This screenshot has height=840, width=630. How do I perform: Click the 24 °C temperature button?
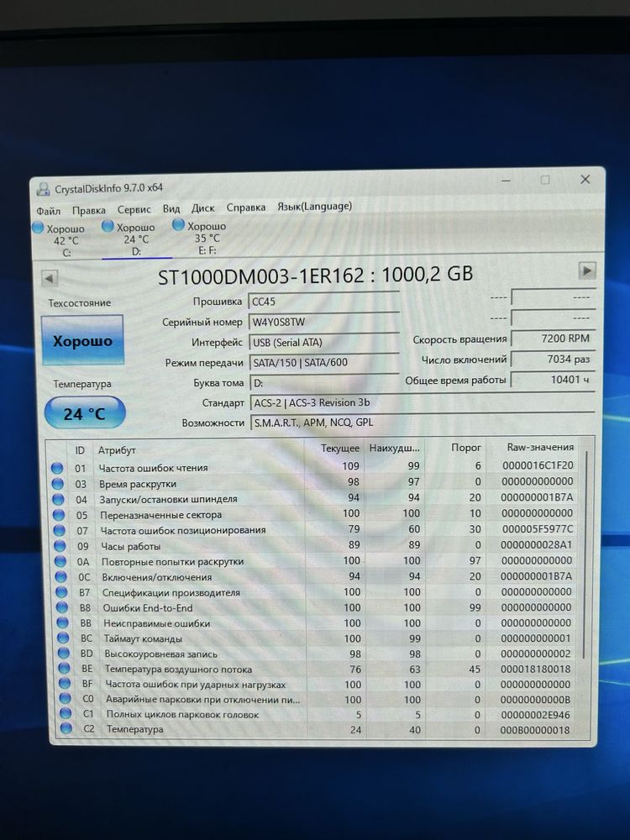pos(85,413)
